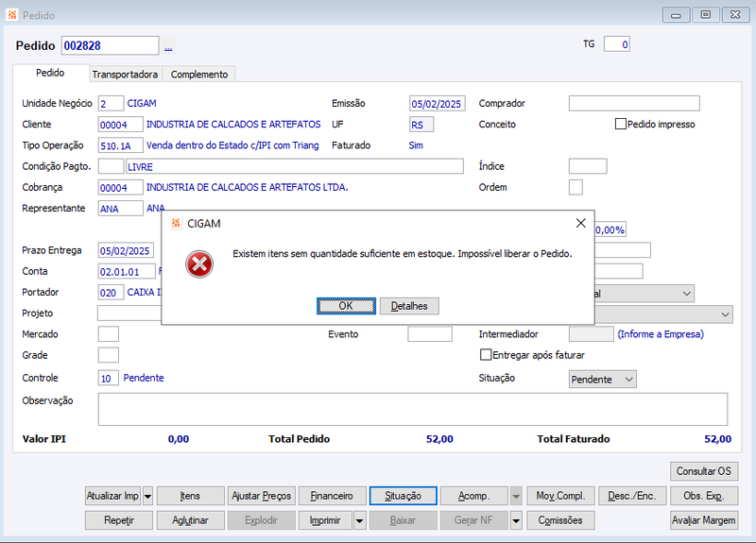Screen dimensions: 756x543
Task: Click the Faturado value Sim
Action: (416, 145)
